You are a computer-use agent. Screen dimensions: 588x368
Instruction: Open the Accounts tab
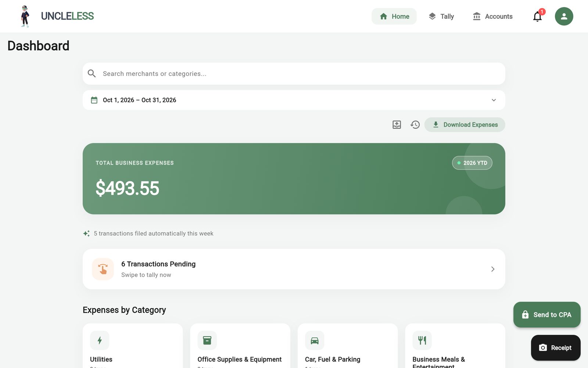492,17
